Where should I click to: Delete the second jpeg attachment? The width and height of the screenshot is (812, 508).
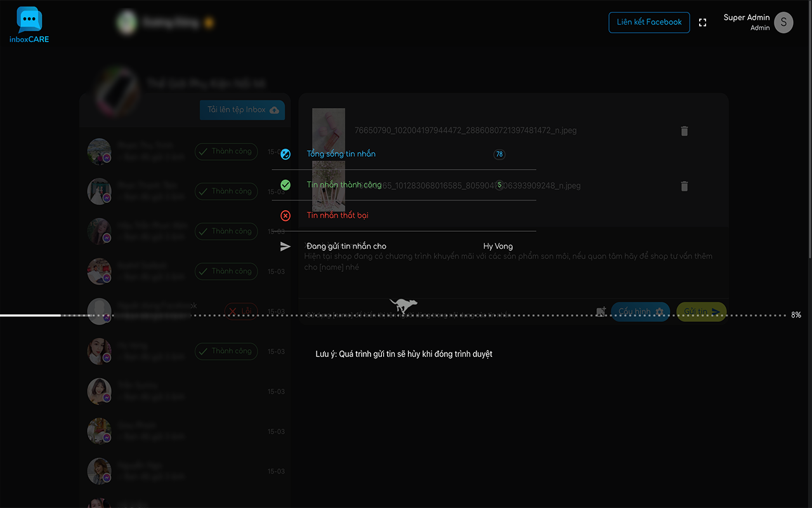click(x=684, y=186)
